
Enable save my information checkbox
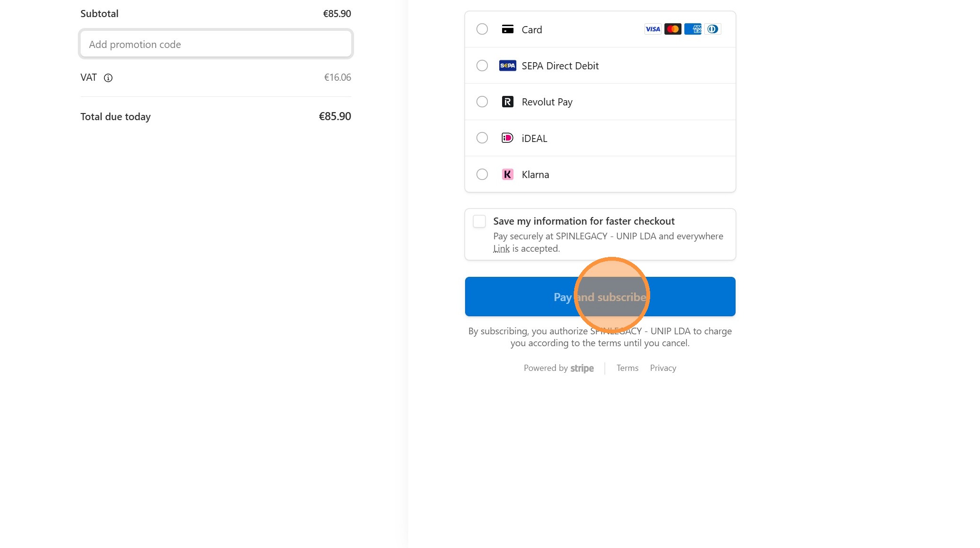click(x=479, y=221)
